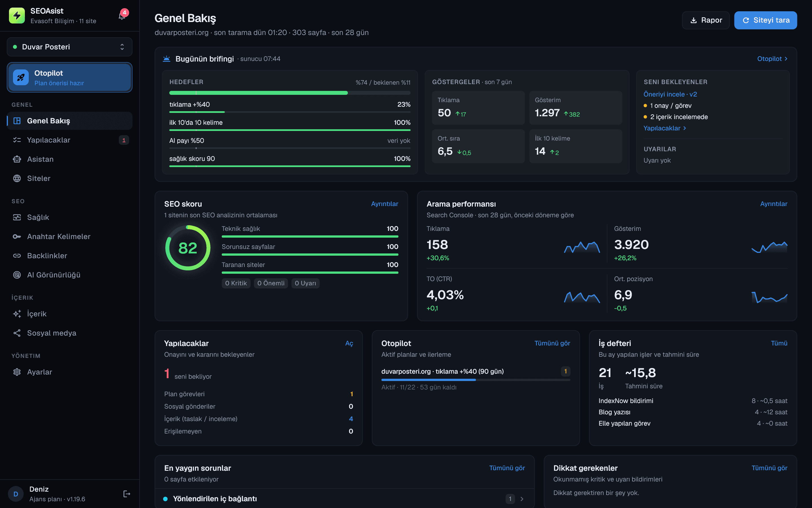812x508 pixels.
Task: Open the Backlinkler menu item
Action: tap(69, 255)
